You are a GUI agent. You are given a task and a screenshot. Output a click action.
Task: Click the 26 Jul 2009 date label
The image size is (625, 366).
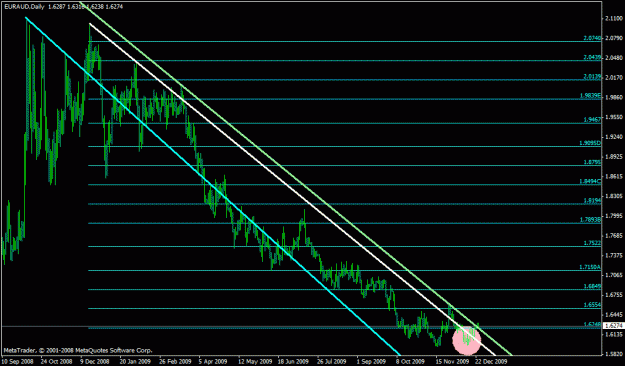pyautogui.click(x=332, y=362)
